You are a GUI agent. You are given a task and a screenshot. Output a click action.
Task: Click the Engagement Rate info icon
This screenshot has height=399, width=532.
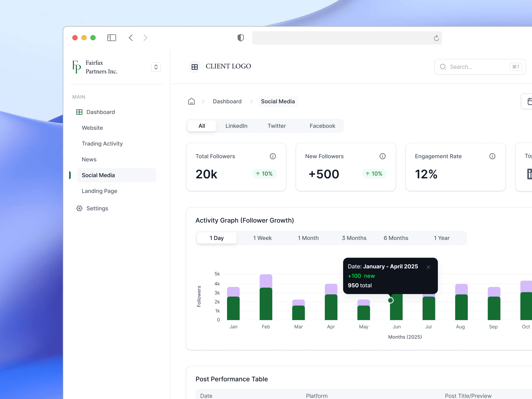pos(492,156)
